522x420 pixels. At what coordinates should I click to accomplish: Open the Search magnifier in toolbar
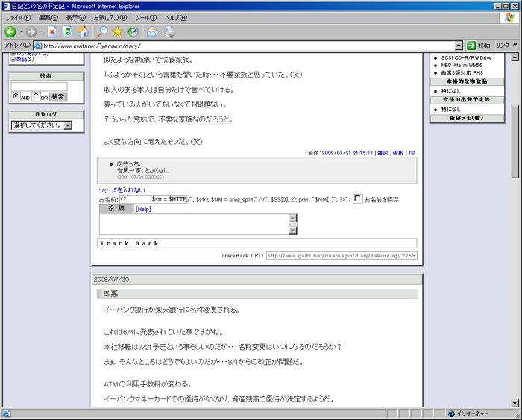pos(102,31)
